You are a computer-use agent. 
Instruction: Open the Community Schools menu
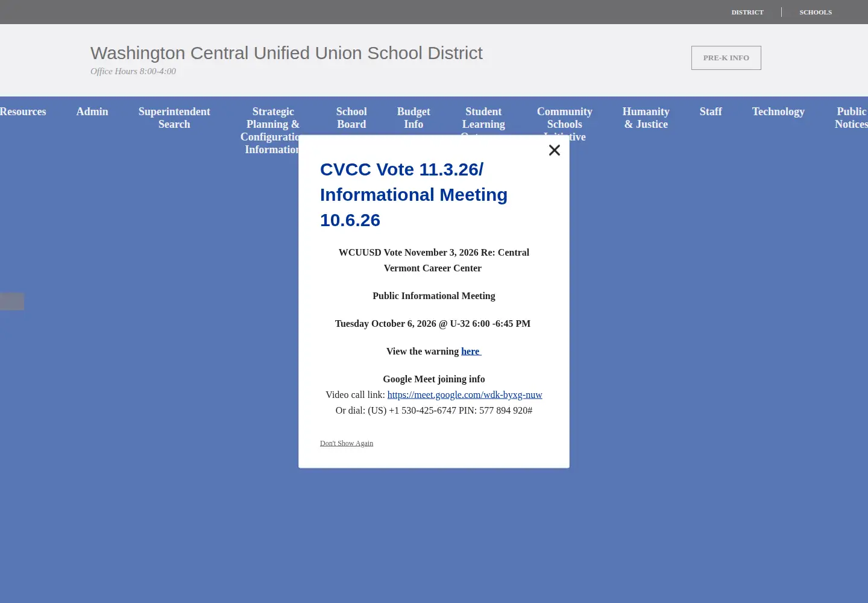(x=565, y=118)
